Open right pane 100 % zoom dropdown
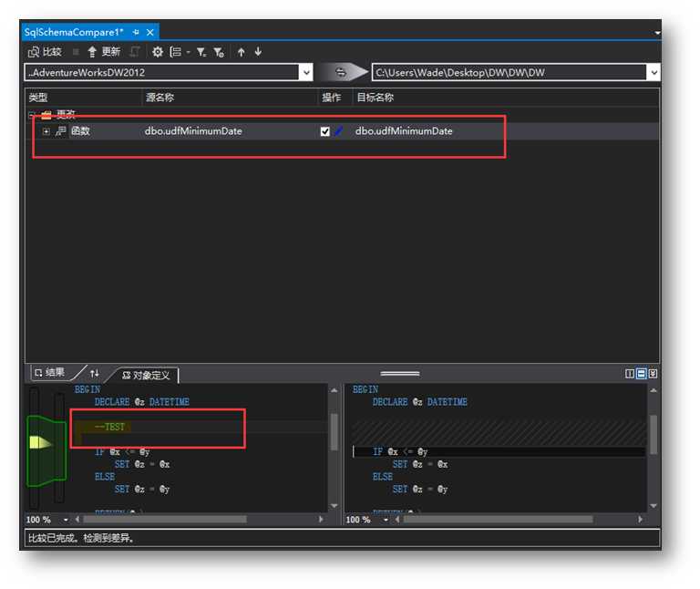The width and height of the screenshot is (700, 589). point(386,520)
